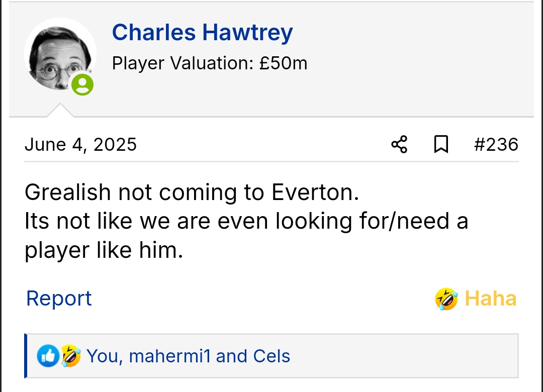Click the Player Valuation: £50m text
Viewport: 543px width, 392px height.
209,63
